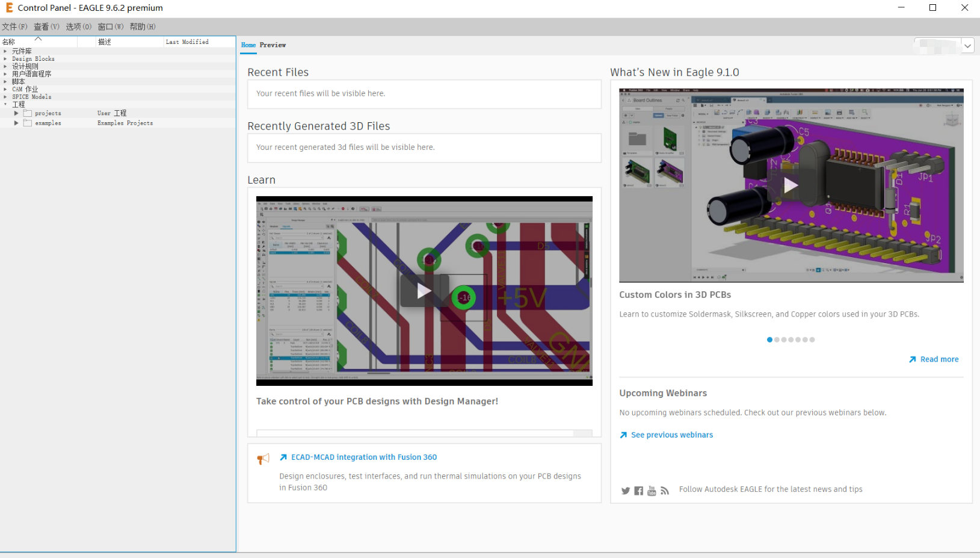
Task: Select the 'projects' tree label
Action: pyautogui.click(x=48, y=113)
